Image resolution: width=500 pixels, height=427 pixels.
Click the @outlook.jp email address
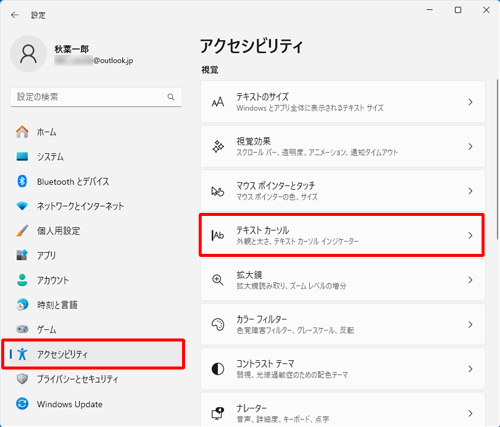(113, 60)
